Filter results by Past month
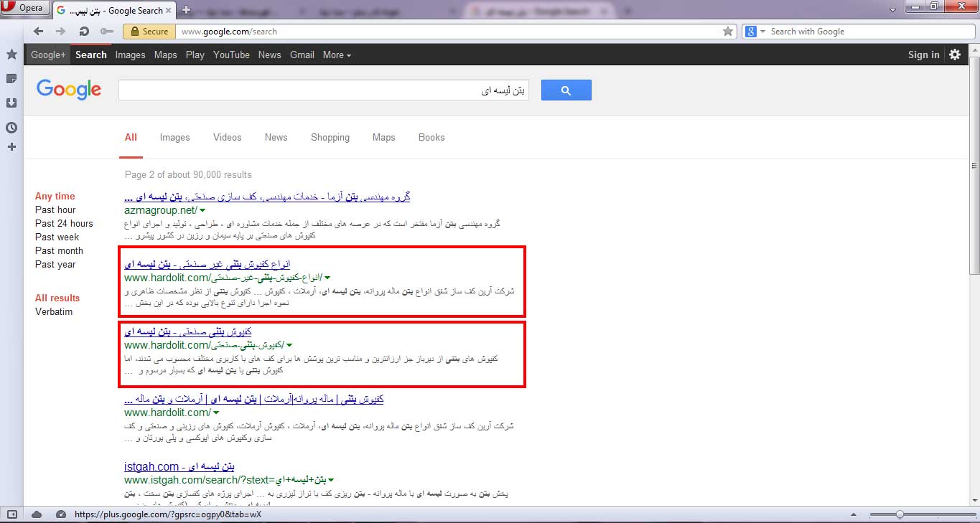The image size is (980, 523). [59, 250]
